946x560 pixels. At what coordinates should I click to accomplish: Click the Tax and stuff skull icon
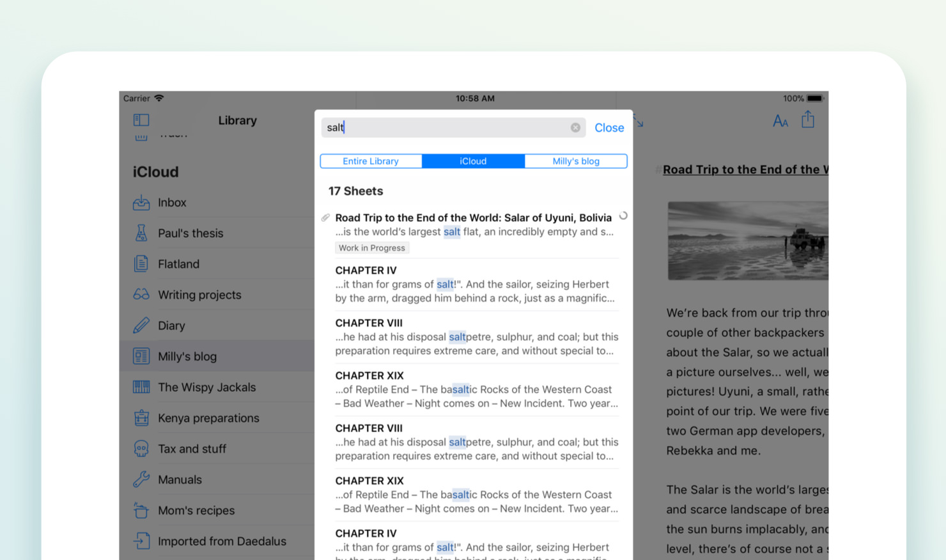click(x=141, y=449)
